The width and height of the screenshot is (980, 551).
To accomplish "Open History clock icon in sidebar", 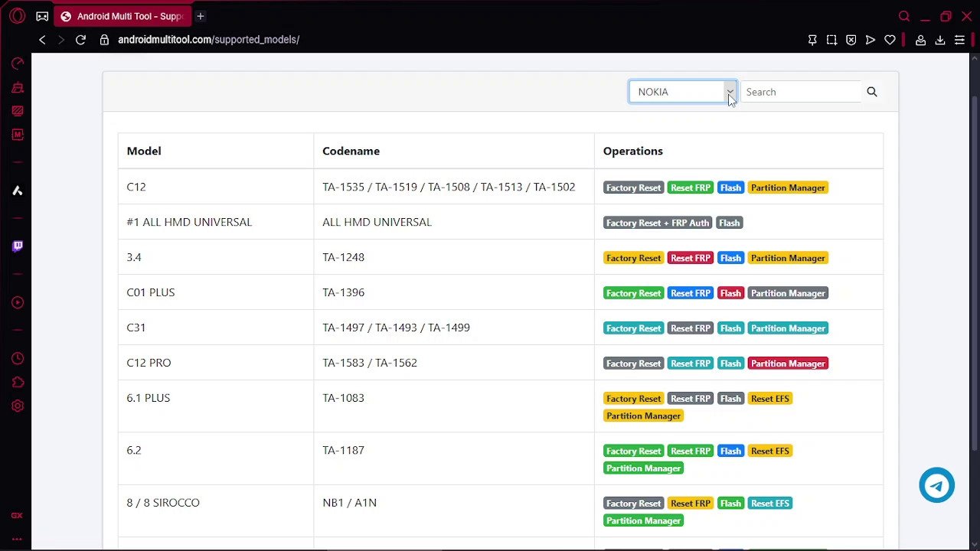I will pos(17,358).
